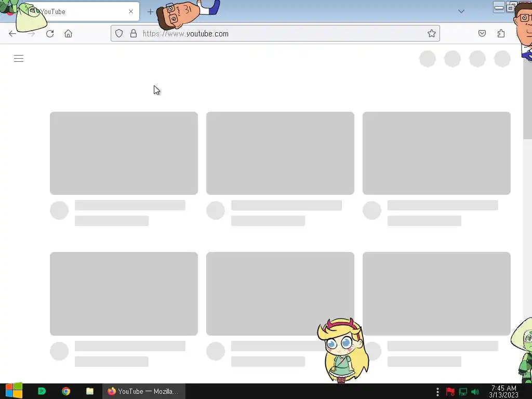The width and height of the screenshot is (532, 399).
Task: Open the network monitor tray icon
Action: tap(463, 392)
